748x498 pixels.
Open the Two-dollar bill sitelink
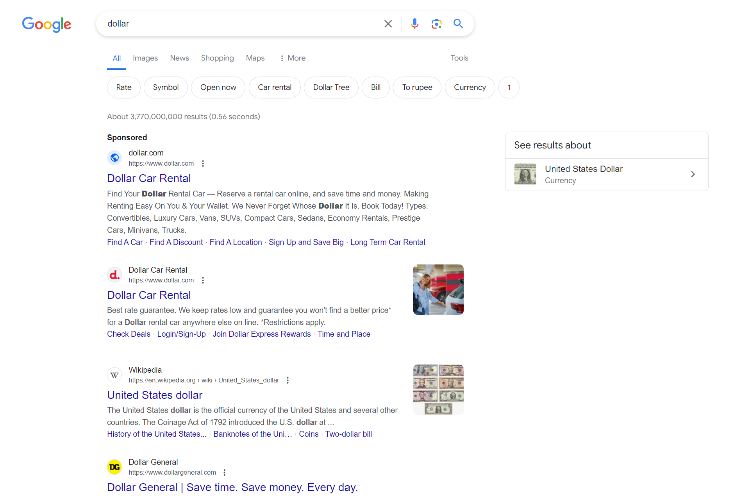click(x=349, y=435)
